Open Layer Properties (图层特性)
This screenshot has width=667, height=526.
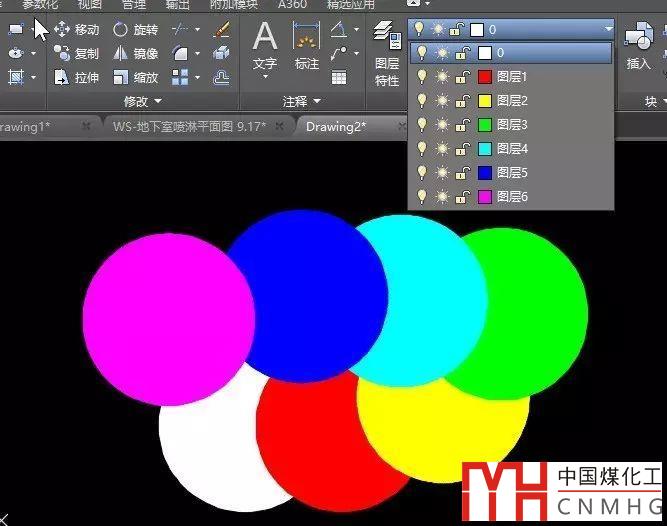pos(387,53)
